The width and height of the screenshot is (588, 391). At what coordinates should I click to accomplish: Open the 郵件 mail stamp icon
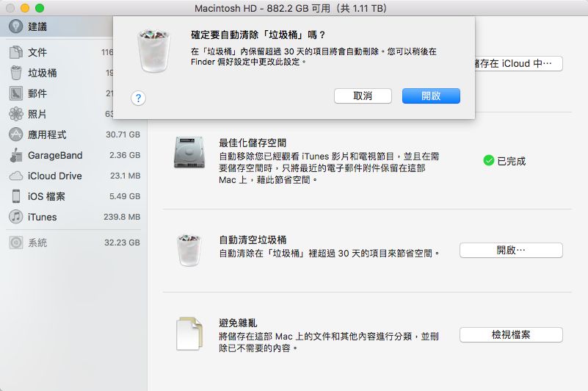click(x=15, y=93)
